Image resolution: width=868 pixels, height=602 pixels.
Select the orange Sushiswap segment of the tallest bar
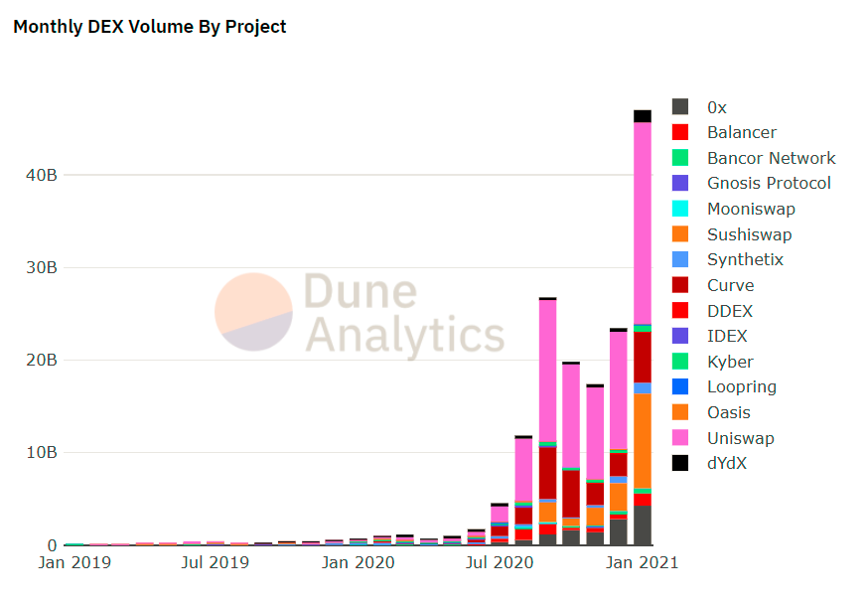tap(643, 441)
